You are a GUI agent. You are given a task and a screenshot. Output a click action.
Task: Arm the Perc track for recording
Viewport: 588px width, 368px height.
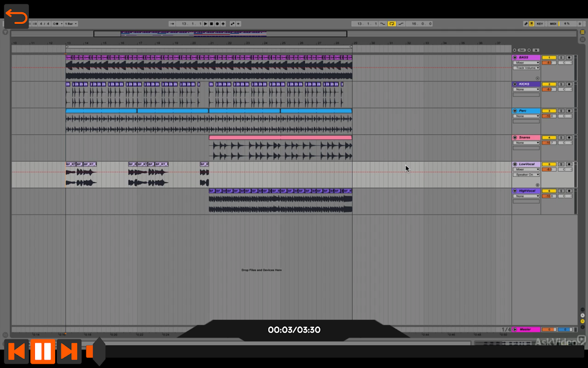pos(569,111)
